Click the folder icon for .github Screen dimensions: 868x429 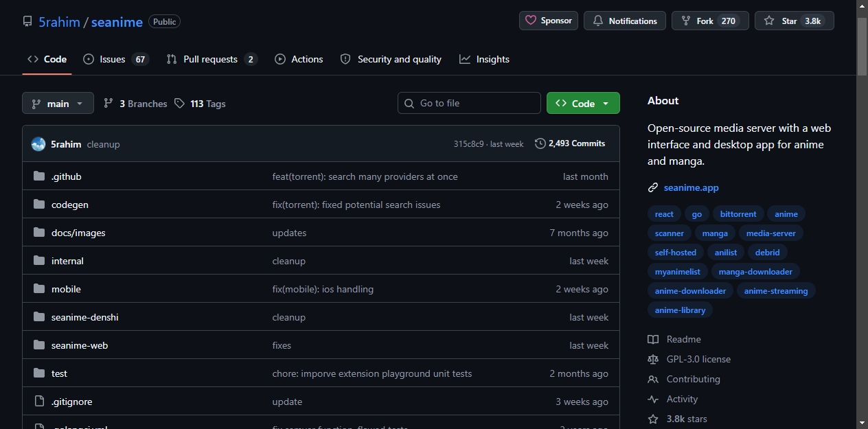[39, 176]
